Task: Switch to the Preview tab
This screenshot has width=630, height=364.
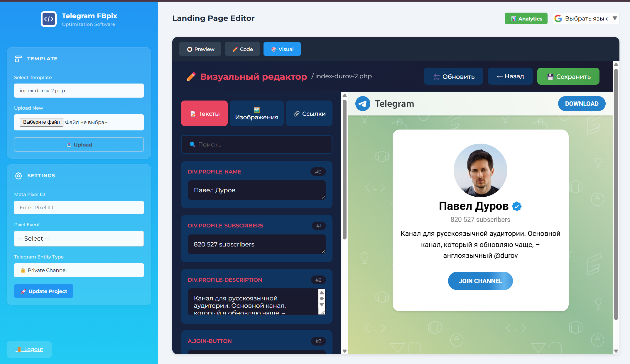Action: pos(200,49)
